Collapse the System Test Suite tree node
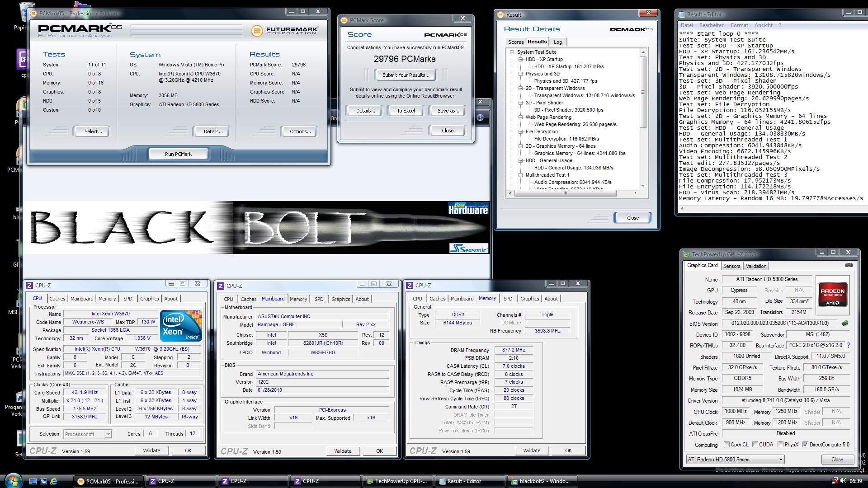The height and width of the screenshot is (488, 868). (x=512, y=52)
